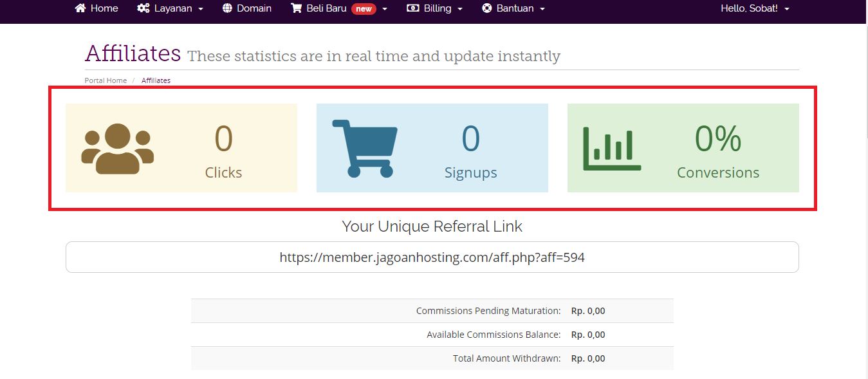
Task: Click the Domain globe icon
Action: (x=227, y=8)
